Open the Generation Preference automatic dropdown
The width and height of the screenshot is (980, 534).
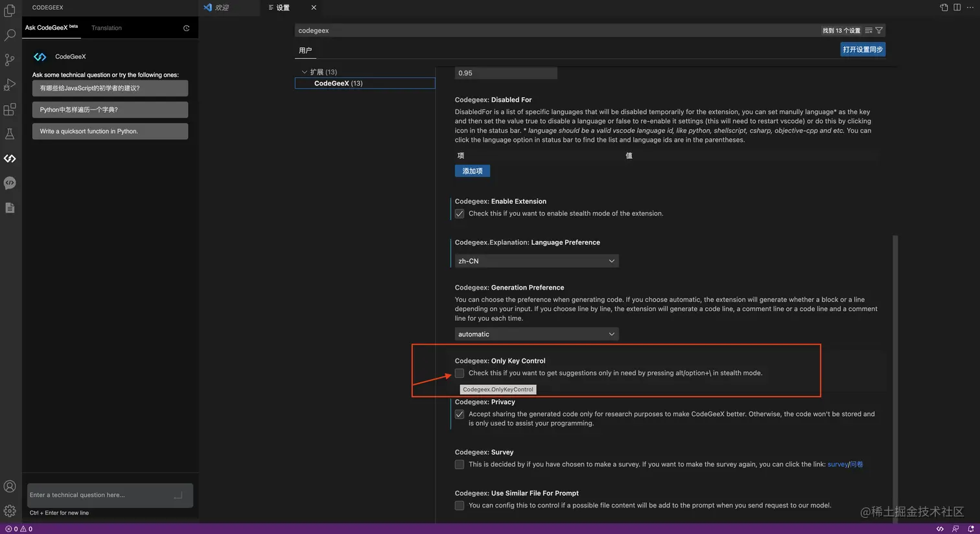(x=537, y=334)
